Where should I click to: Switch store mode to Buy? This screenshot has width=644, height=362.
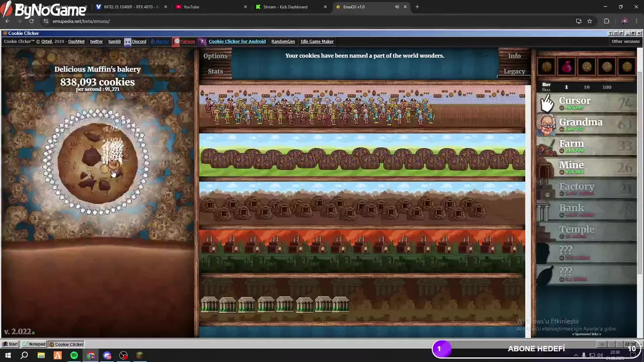546,84
